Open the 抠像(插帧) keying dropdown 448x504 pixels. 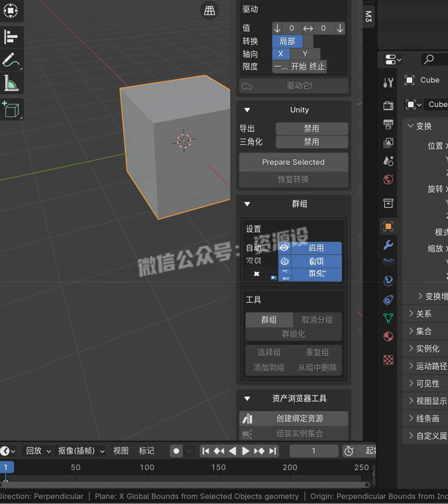[x=81, y=451]
